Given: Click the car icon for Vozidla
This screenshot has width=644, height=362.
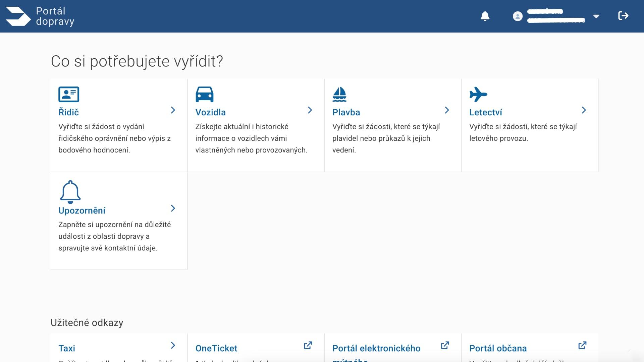Looking at the screenshot, I should click(205, 94).
